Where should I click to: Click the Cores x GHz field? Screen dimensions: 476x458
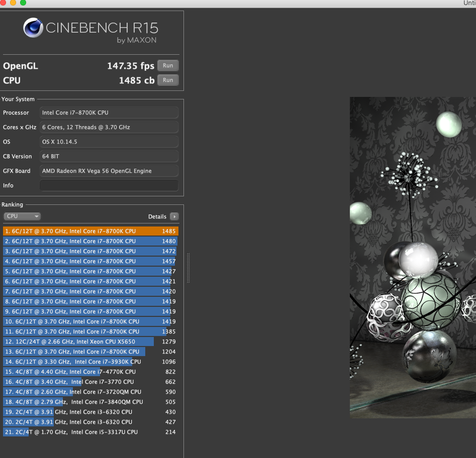coord(109,127)
